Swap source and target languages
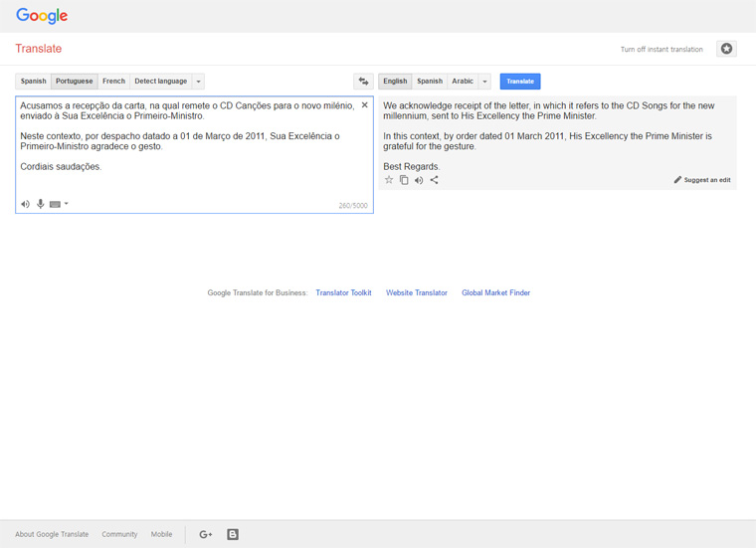756x548 pixels. (363, 82)
